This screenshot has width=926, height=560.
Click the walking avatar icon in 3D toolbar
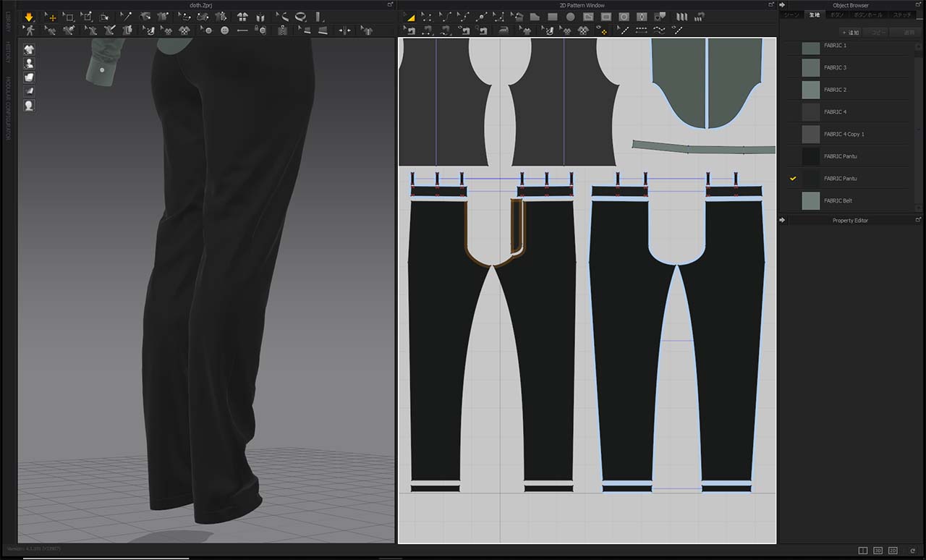pos(30,30)
